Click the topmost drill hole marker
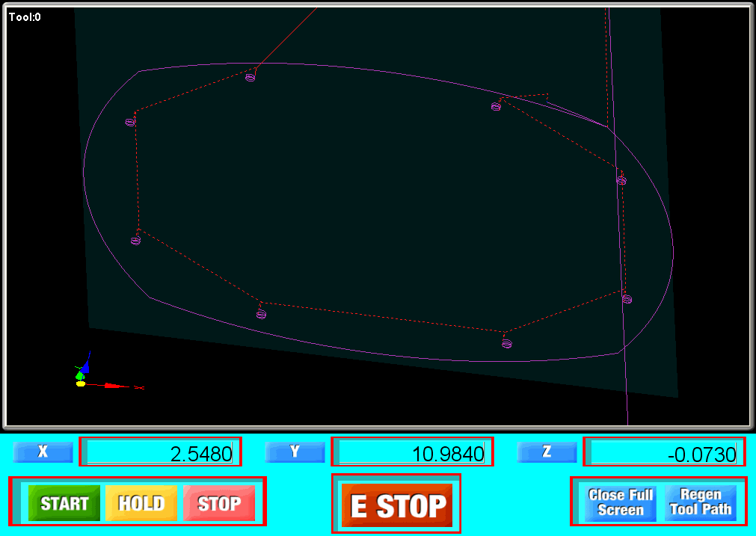Viewport: 756px width, 536px height. pyautogui.click(x=251, y=77)
